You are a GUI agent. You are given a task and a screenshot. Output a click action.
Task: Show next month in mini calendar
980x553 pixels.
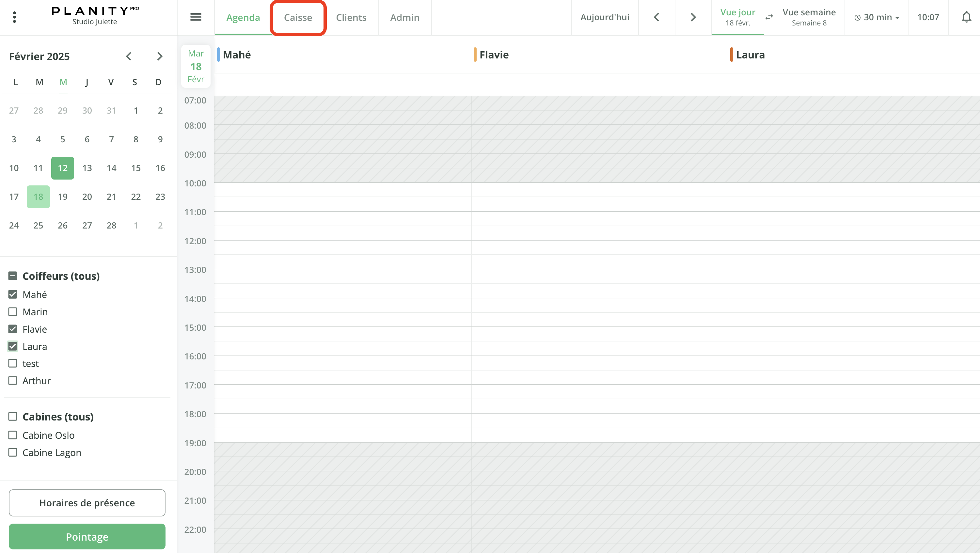point(160,56)
